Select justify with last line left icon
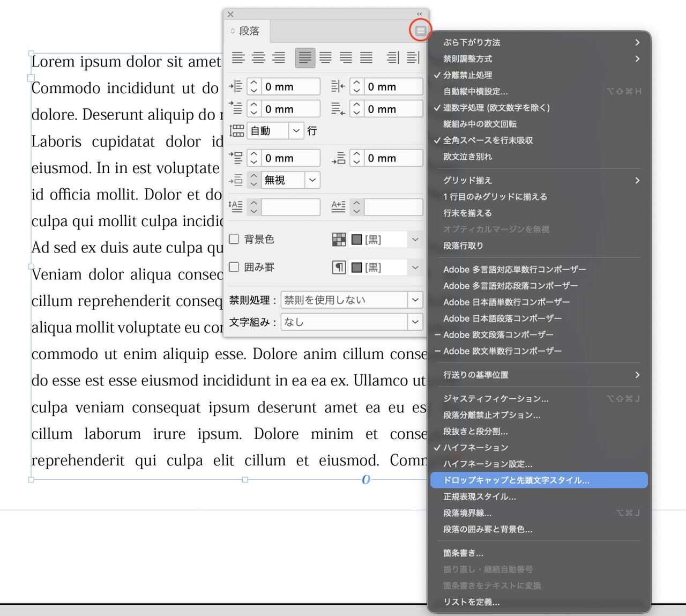Screen dimensions: 686x616 305,57
